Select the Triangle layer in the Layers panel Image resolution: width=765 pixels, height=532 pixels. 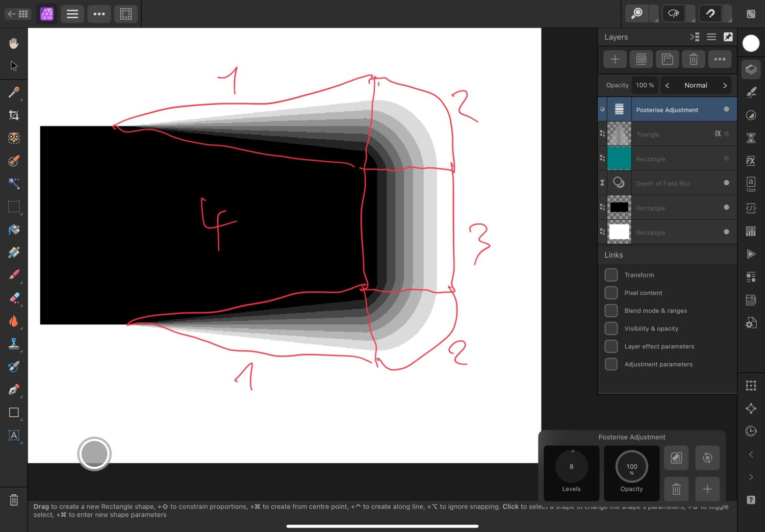[663, 134]
